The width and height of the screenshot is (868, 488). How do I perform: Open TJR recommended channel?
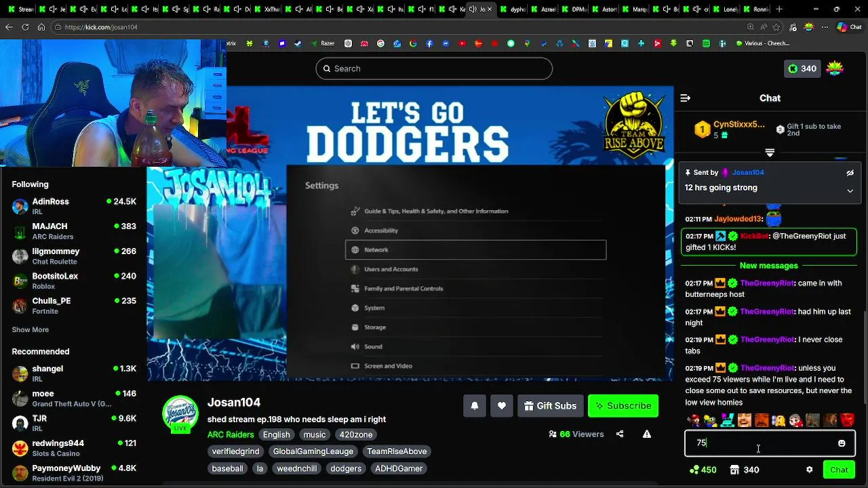[x=74, y=423]
